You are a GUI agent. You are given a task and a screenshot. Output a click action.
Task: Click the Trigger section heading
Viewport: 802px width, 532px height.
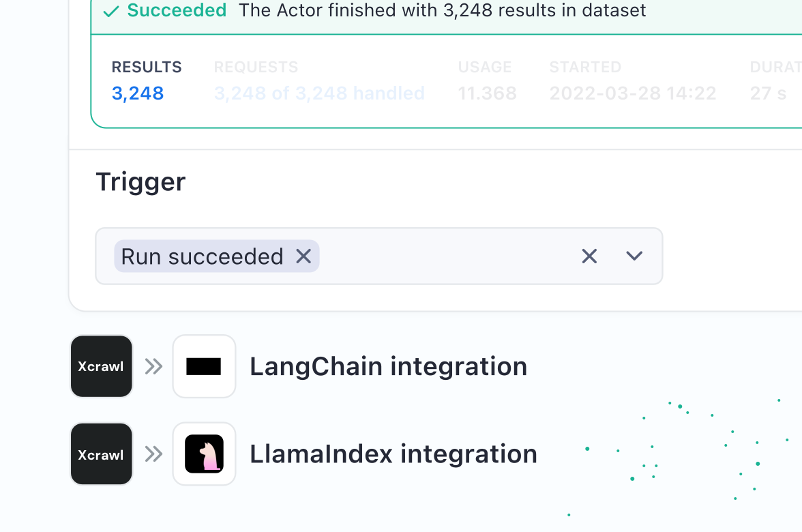click(x=140, y=182)
